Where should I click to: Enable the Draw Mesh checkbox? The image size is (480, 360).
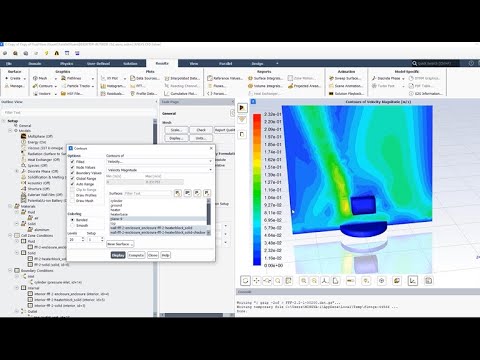tap(72, 201)
